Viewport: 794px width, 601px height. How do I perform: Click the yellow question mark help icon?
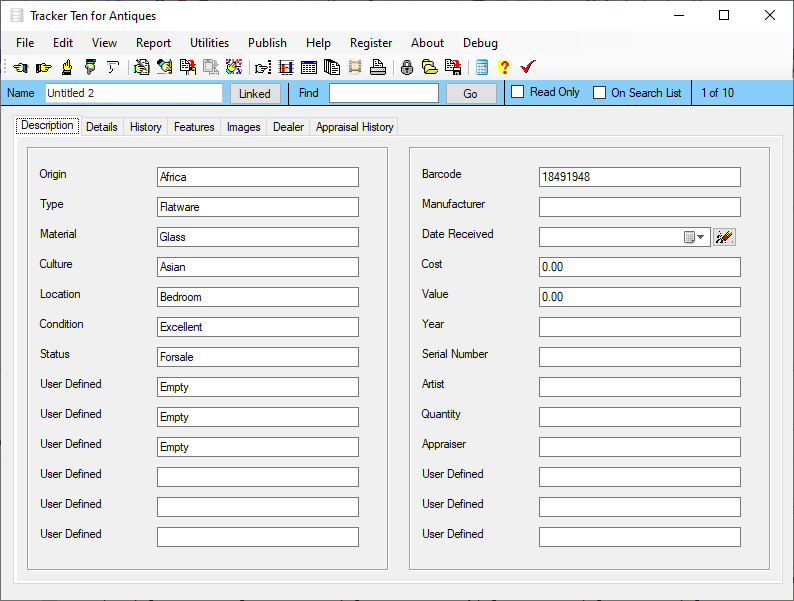[504, 67]
